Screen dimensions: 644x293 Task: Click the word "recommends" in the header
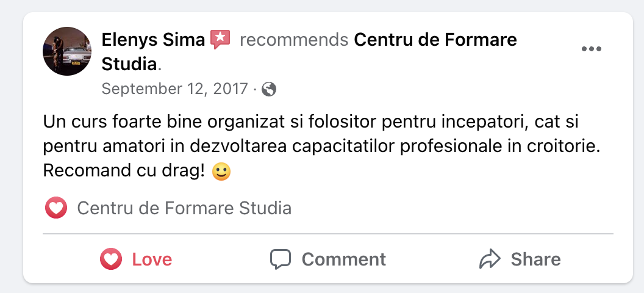294,40
